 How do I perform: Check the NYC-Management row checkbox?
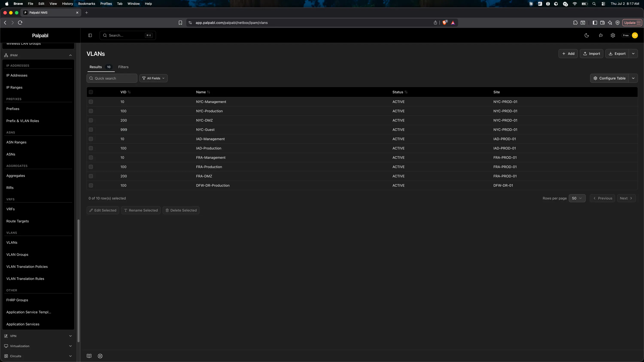pyautogui.click(x=91, y=102)
